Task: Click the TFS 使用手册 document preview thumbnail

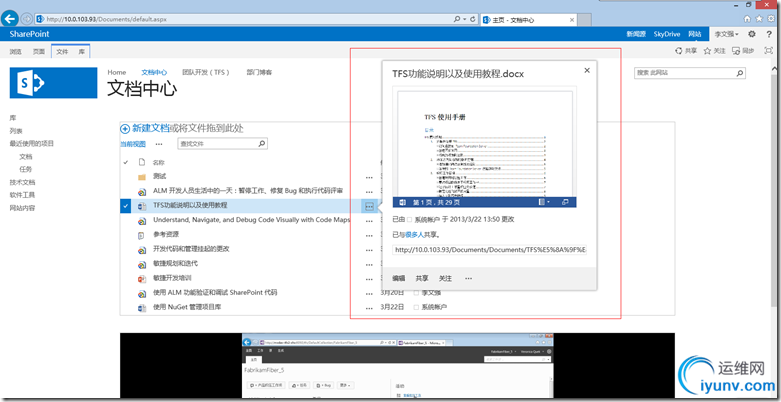Action: tap(485, 144)
